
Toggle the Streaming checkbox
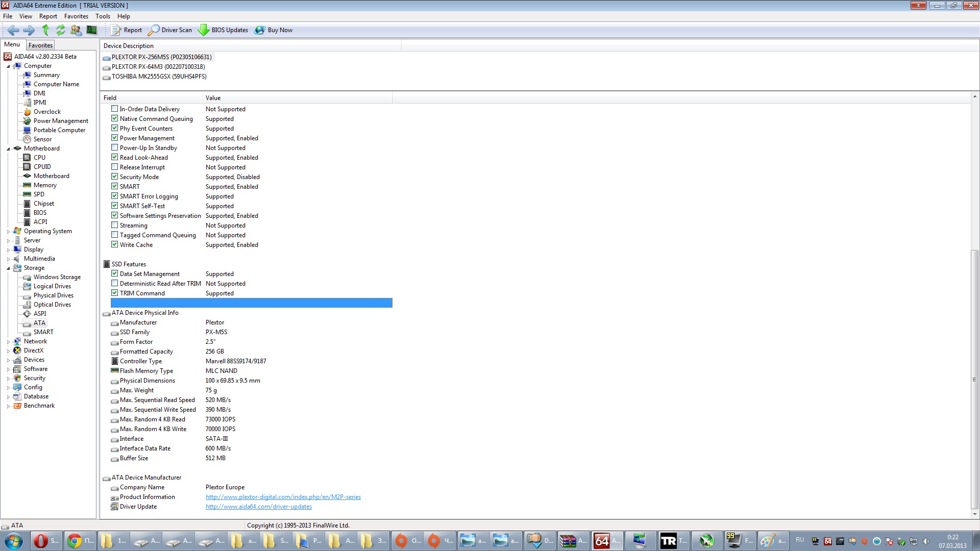pyautogui.click(x=115, y=226)
